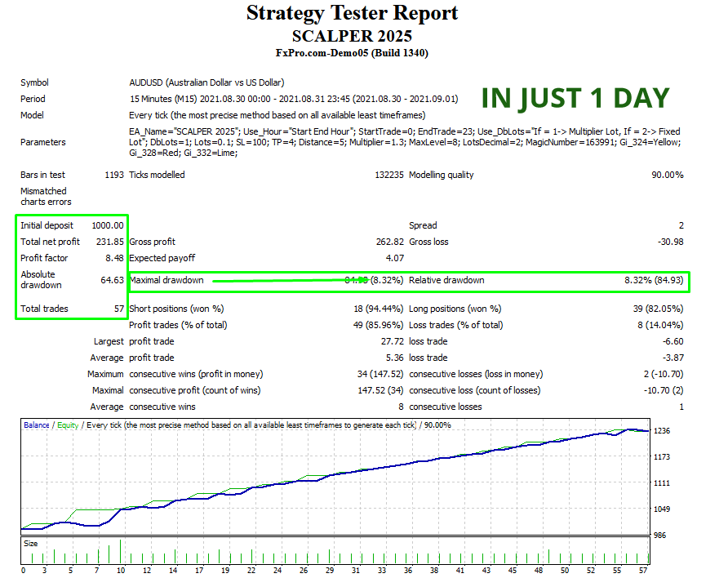Click the FxPro.com-Demo05 build text
The width and height of the screenshot is (728, 578).
point(352,53)
